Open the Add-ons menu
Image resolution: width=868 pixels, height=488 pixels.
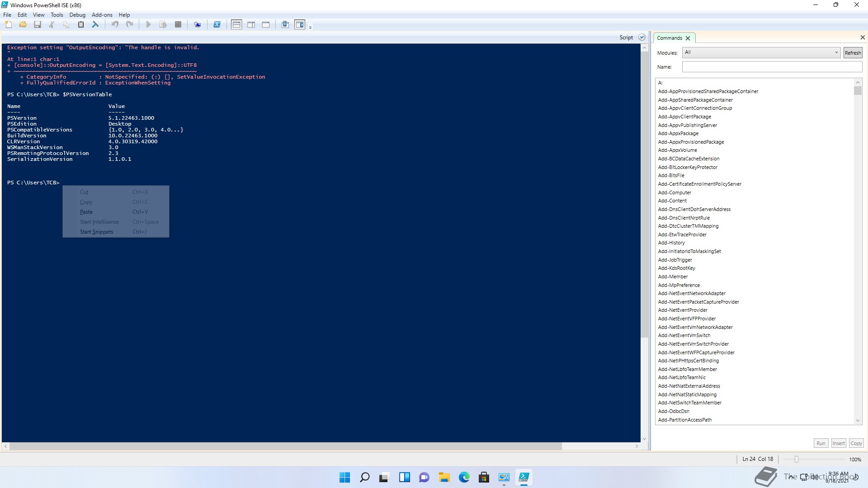[102, 14]
